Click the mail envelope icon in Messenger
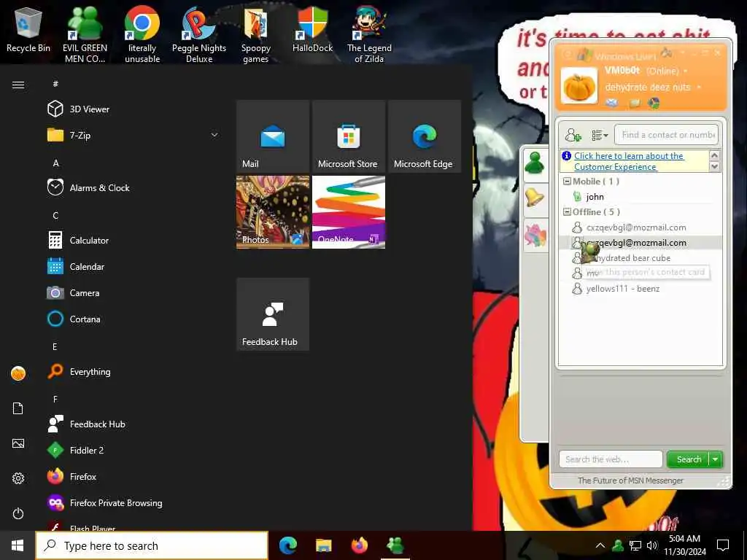This screenshot has width=747, height=560. (x=612, y=103)
